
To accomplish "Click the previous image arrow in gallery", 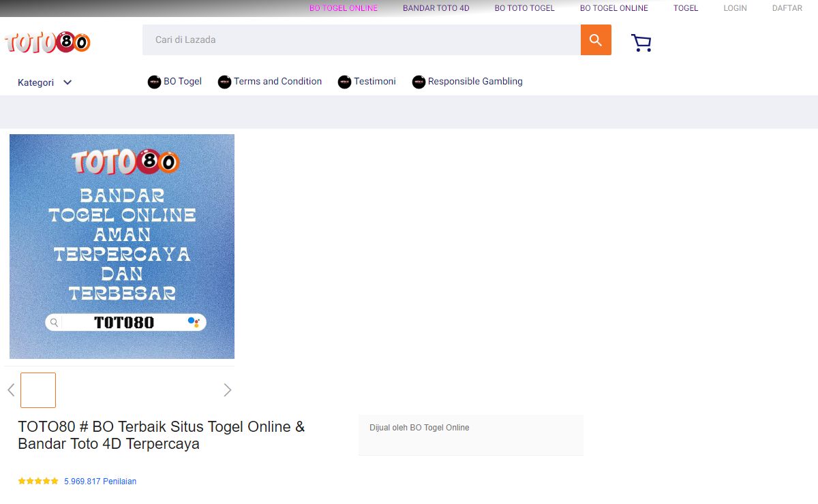I will [11, 390].
